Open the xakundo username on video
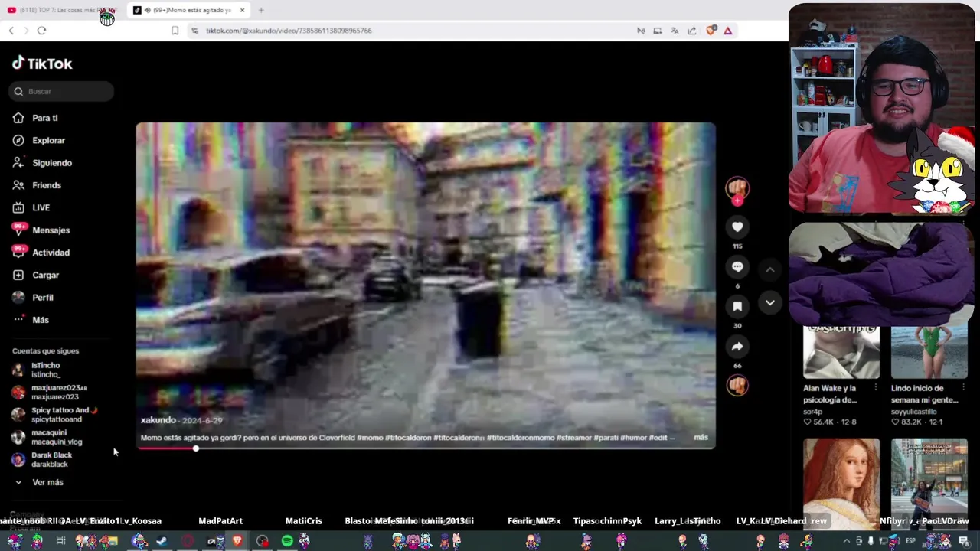Image resolution: width=980 pixels, height=551 pixels. pos(158,420)
